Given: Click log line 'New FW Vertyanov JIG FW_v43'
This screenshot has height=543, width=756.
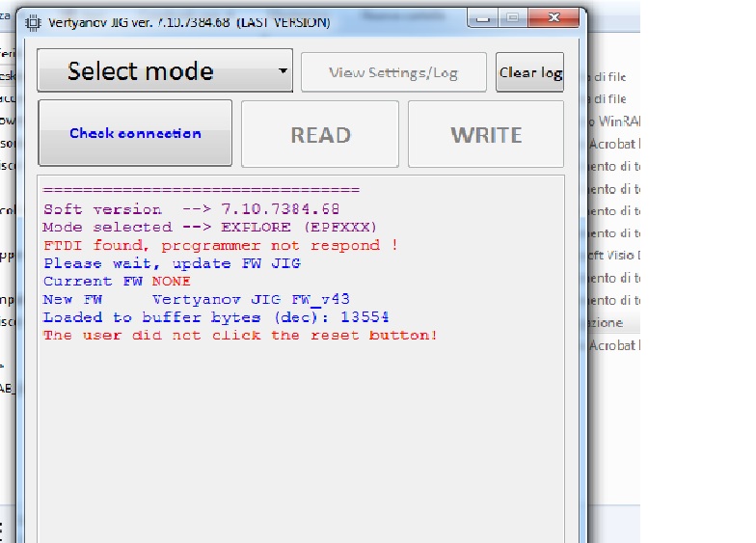Looking at the screenshot, I should click(197, 299).
